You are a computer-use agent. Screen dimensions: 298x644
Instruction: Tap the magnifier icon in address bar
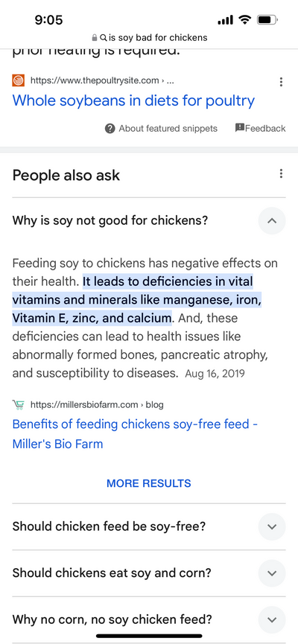(103, 38)
